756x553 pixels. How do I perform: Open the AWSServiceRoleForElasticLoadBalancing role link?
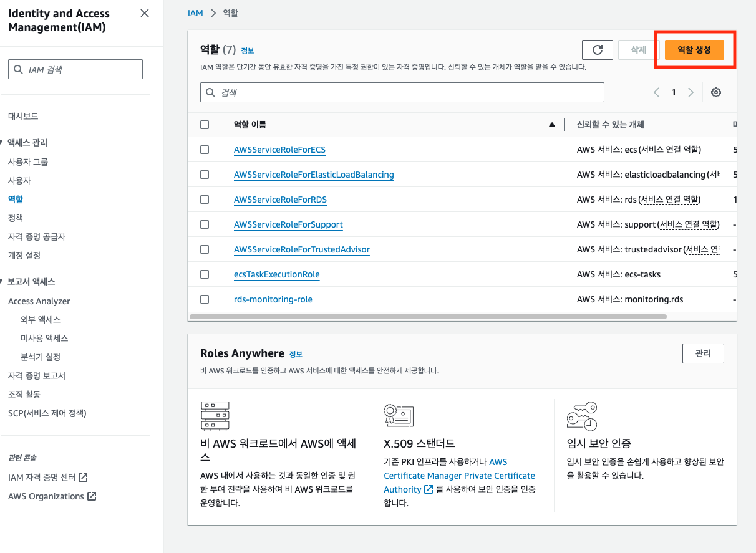[314, 175]
